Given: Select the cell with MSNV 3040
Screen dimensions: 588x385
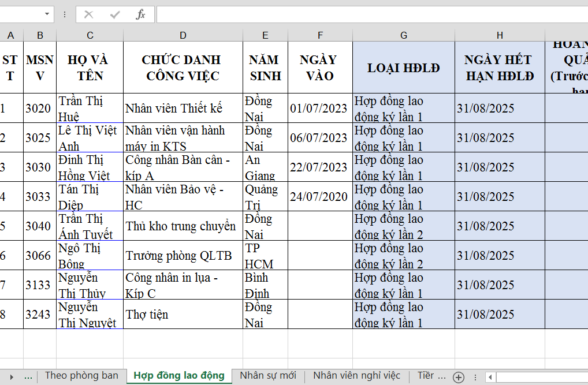Looking at the screenshot, I should [x=40, y=226].
